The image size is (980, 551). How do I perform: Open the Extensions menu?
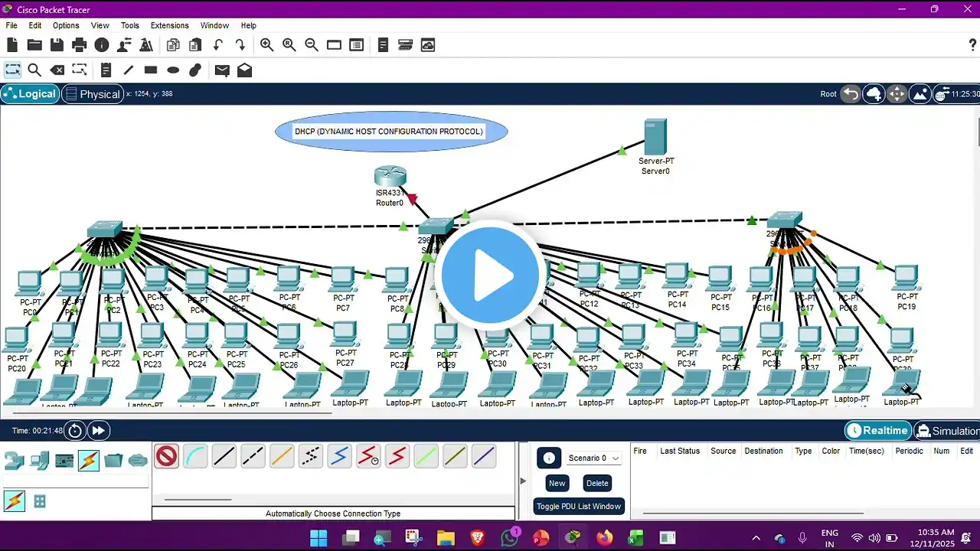[170, 25]
